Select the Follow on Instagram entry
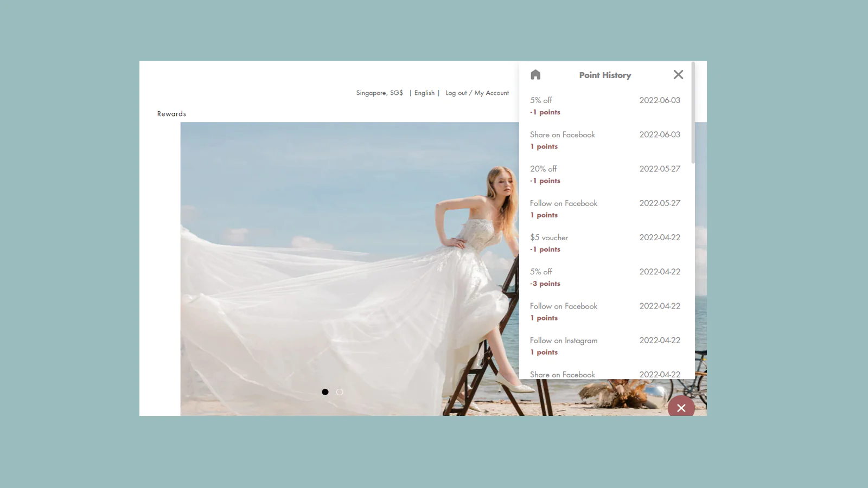This screenshot has height=488, width=868. click(x=605, y=346)
